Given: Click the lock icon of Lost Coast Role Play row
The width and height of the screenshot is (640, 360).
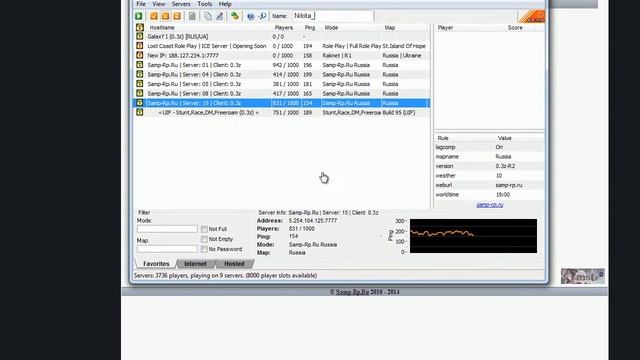Looking at the screenshot, I should coord(140,46).
